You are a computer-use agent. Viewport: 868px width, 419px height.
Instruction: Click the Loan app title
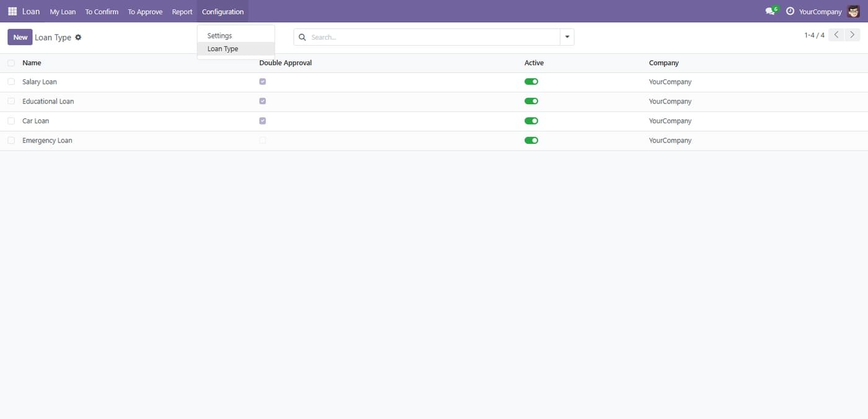tap(31, 11)
